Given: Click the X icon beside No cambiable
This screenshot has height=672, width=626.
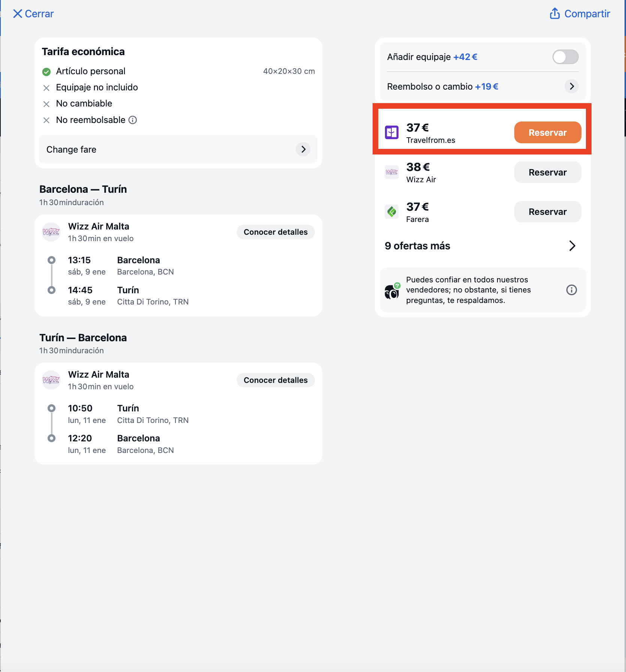Looking at the screenshot, I should coord(46,104).
